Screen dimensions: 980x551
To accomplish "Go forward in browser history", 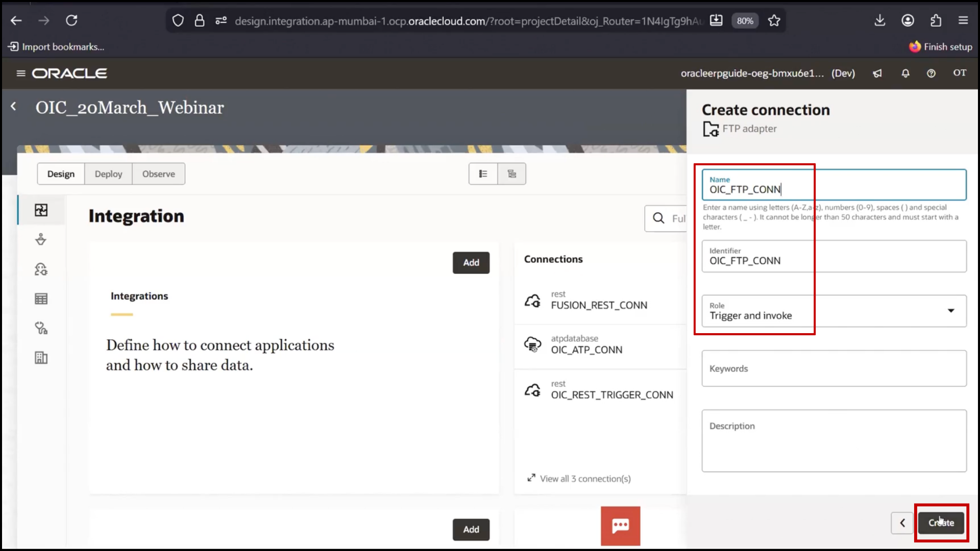I will tap(44, 20).
